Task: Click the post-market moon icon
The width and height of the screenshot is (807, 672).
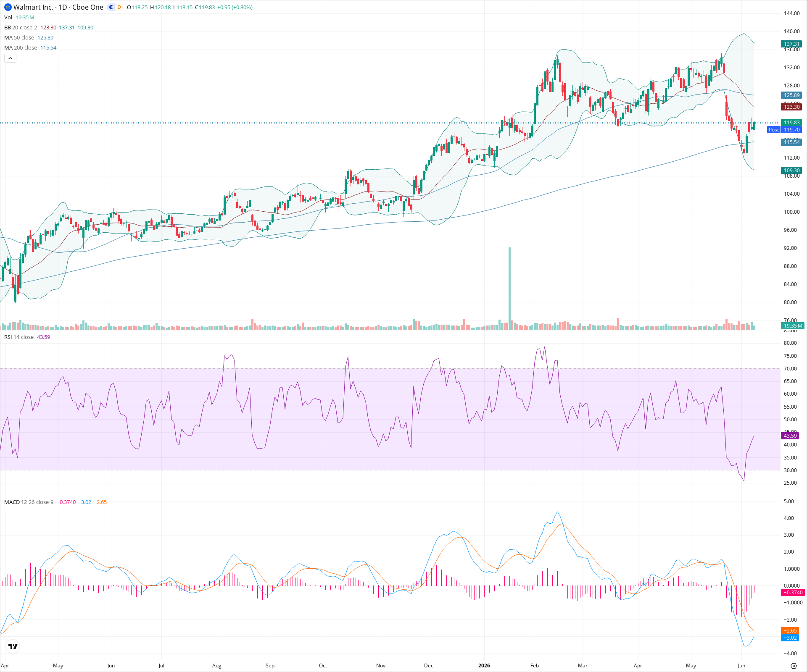Action: (x=111, y=7)
